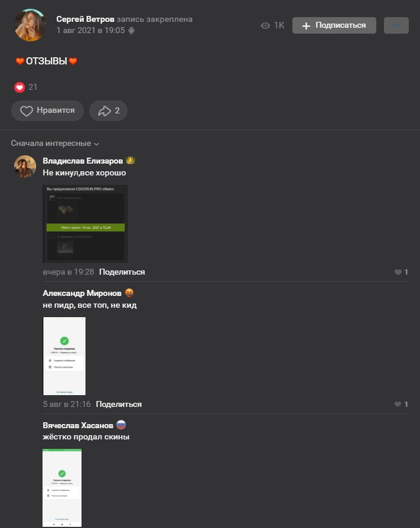
Task: Open the Владислав Елизаров commenter name link
Action: [x=83, y=161]
